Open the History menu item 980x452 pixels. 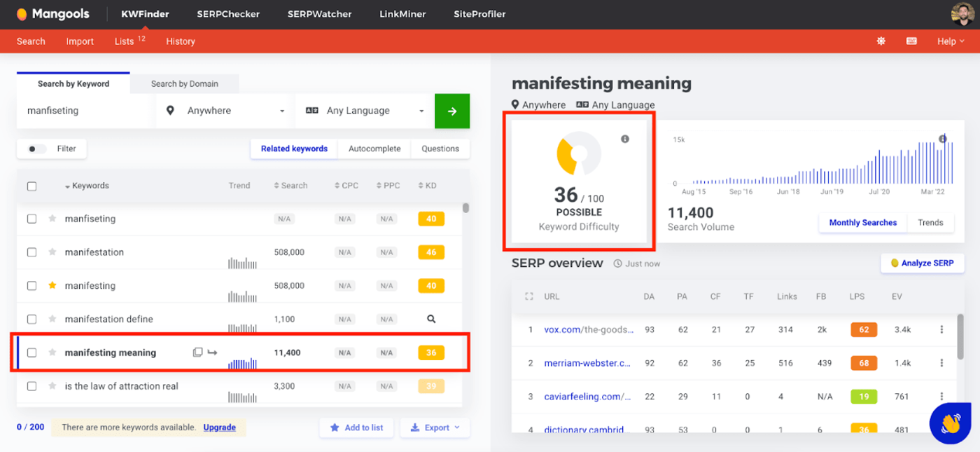click(181, 41)
